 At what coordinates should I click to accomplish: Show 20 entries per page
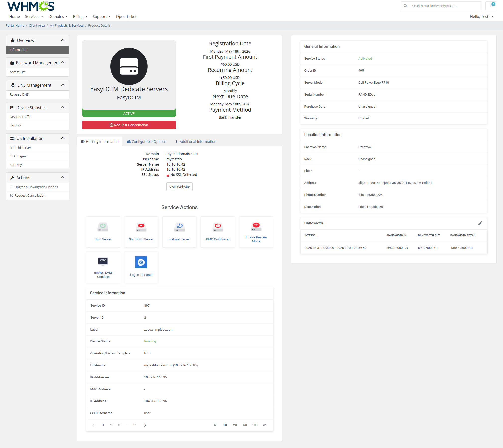(235, 425)
